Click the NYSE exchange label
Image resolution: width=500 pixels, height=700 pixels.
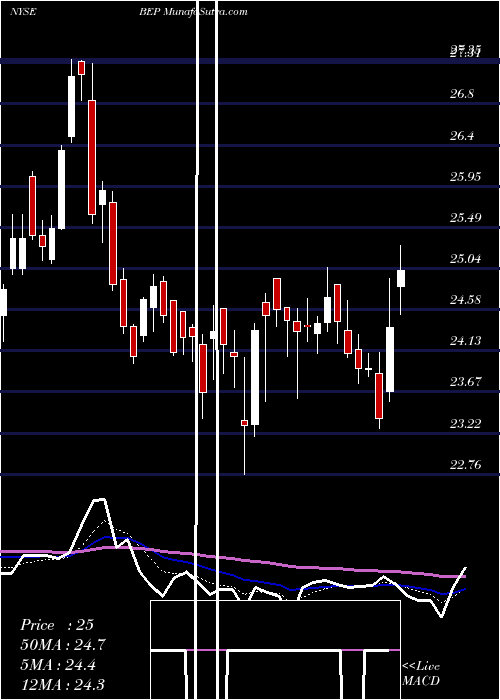tap(23, 12)
